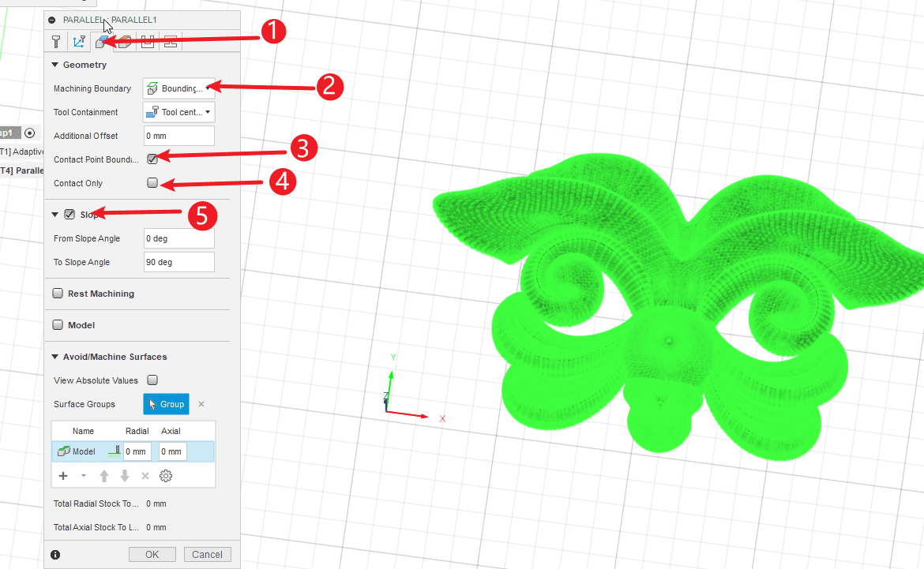The height and width of the screenshot is (569, 924).
Task: Open the Tool tab in dialog
Action: coord(56,43)
